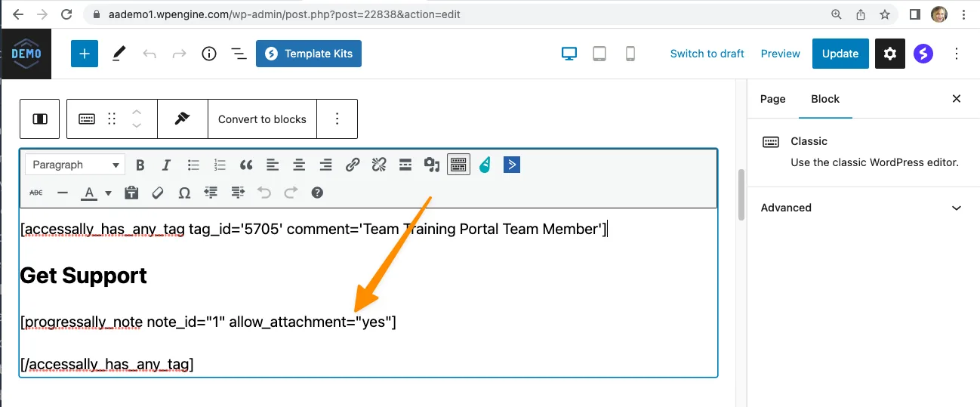This screenshot has height=407, width=980.
Task: Switch to the Block tab
Action: [825, 99]
